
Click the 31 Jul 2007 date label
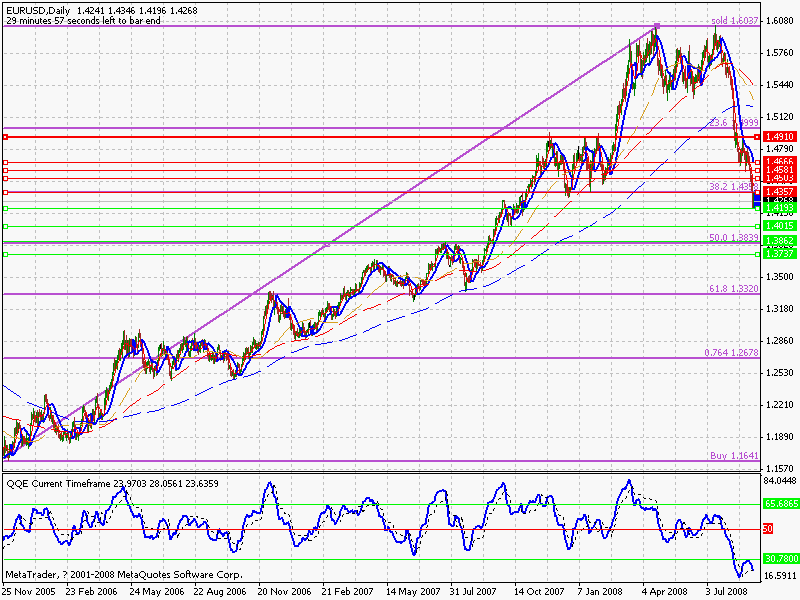point(472,592)
